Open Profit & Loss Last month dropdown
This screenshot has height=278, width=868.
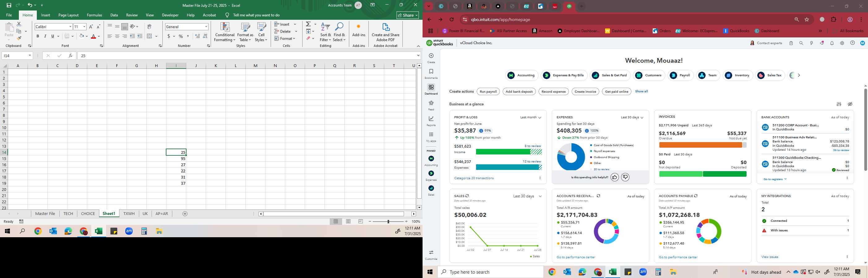[531, 117]
